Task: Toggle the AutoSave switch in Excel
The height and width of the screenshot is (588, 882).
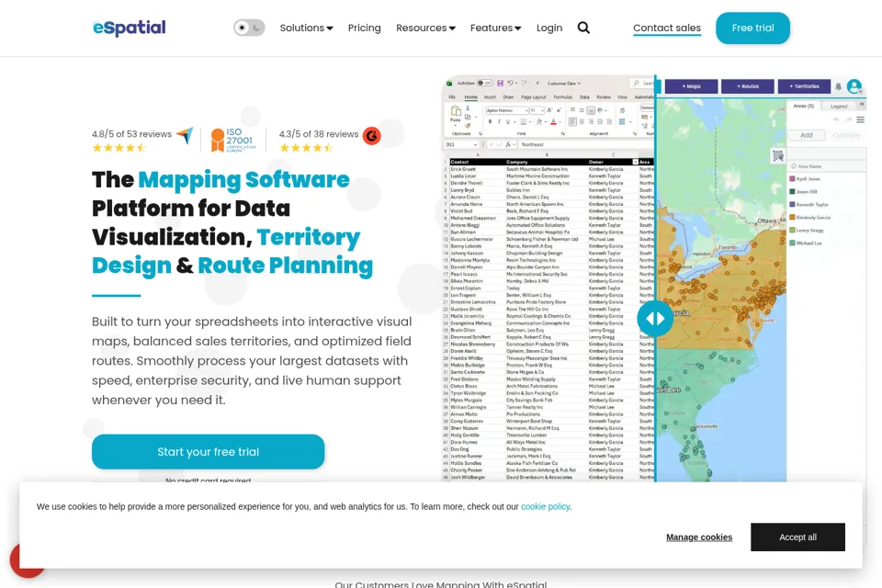Action: pos(484,84)
